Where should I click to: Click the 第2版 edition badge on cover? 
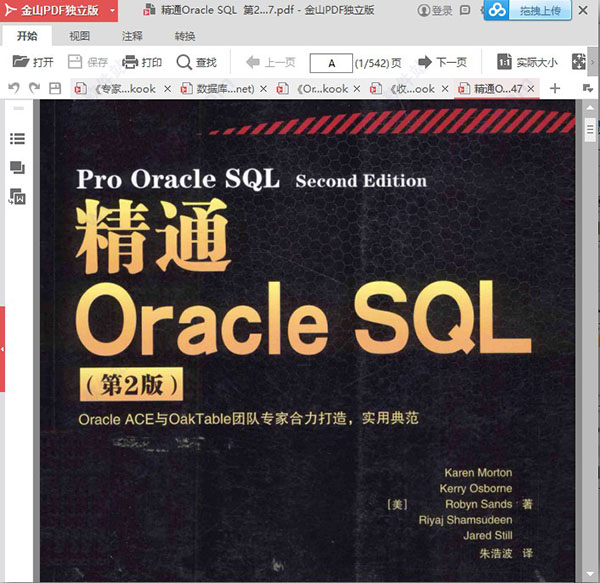pyautogui.click(x=131, y=384)
